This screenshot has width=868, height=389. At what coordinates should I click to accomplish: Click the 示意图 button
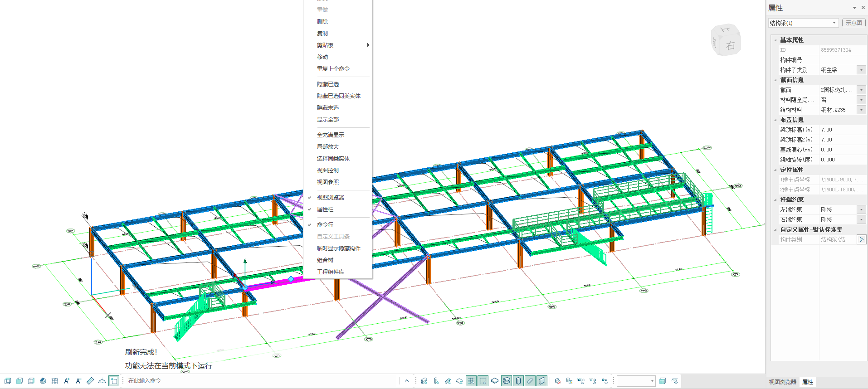(853, 23)
